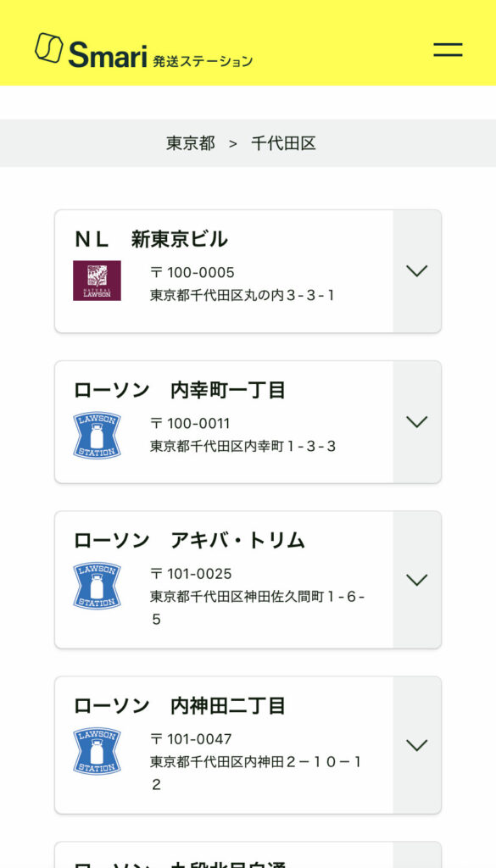Screen dimensions: 496x868
Task: Click 千代田区 in the breadcrumb navigation
Action: click(x=287, y=143)
